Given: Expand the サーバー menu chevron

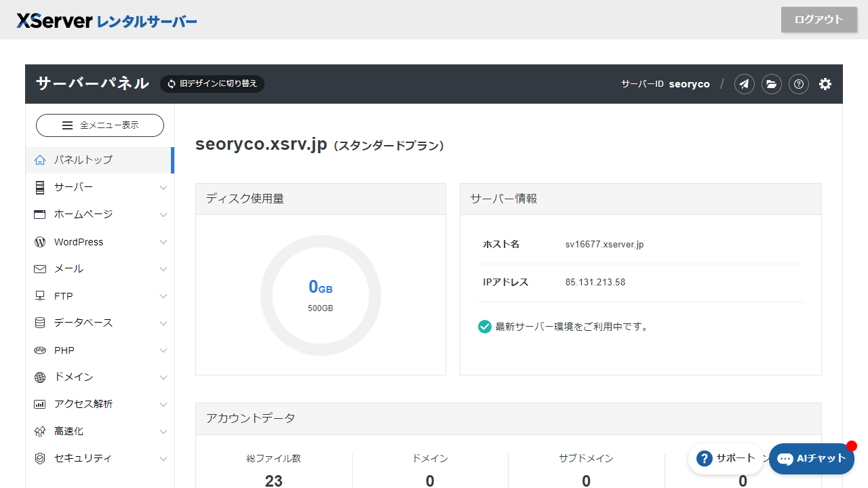Looking at the screenshot, I should (x=163, y=187).
